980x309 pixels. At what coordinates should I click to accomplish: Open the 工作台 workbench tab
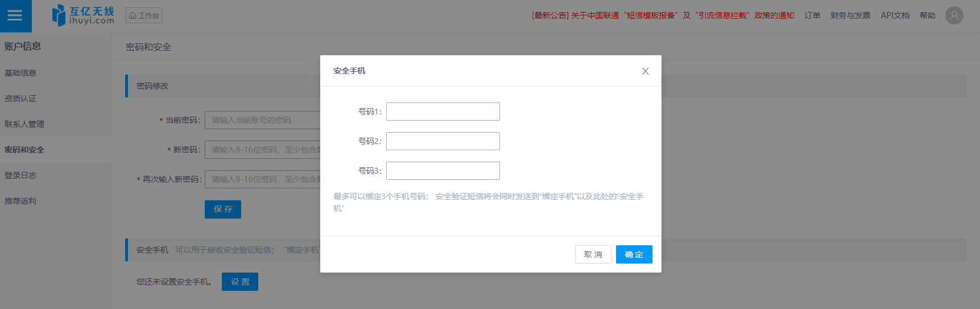144,16
